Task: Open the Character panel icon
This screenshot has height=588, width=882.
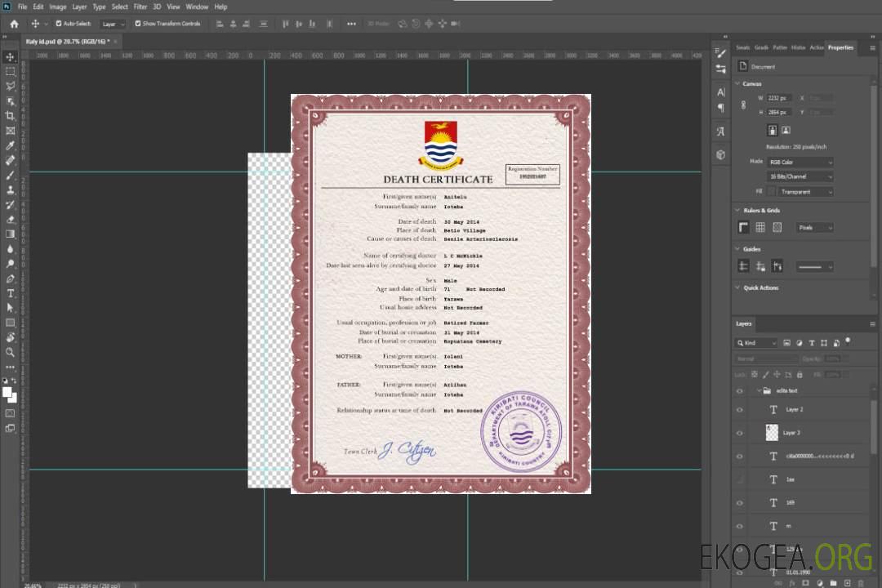Action: 720,92
